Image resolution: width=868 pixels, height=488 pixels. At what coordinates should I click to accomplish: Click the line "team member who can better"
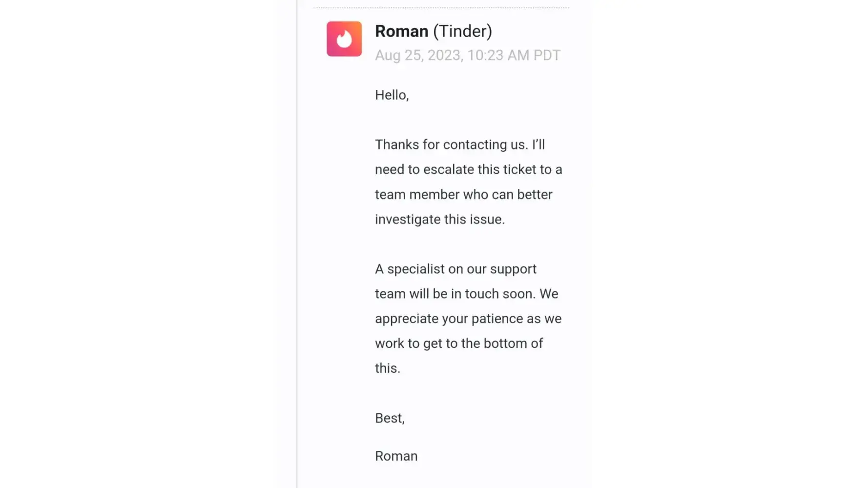tap(463, 195)
